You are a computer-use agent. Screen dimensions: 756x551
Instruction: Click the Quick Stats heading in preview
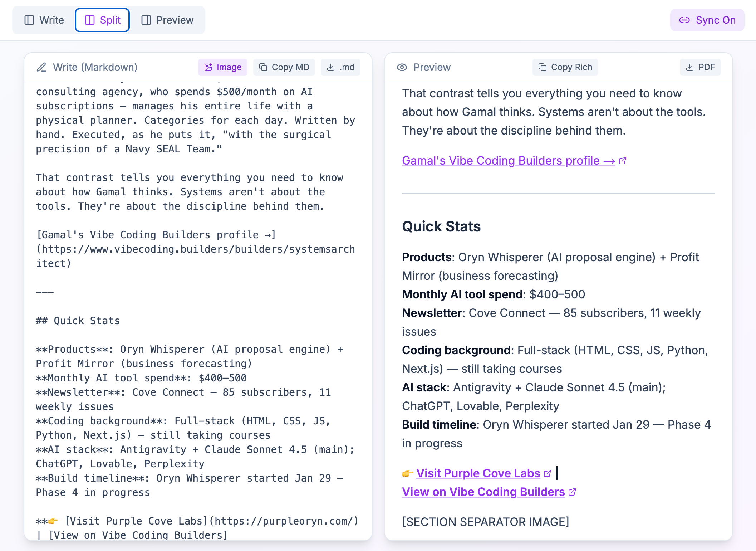pyautogui.click(x=441, y=226)
